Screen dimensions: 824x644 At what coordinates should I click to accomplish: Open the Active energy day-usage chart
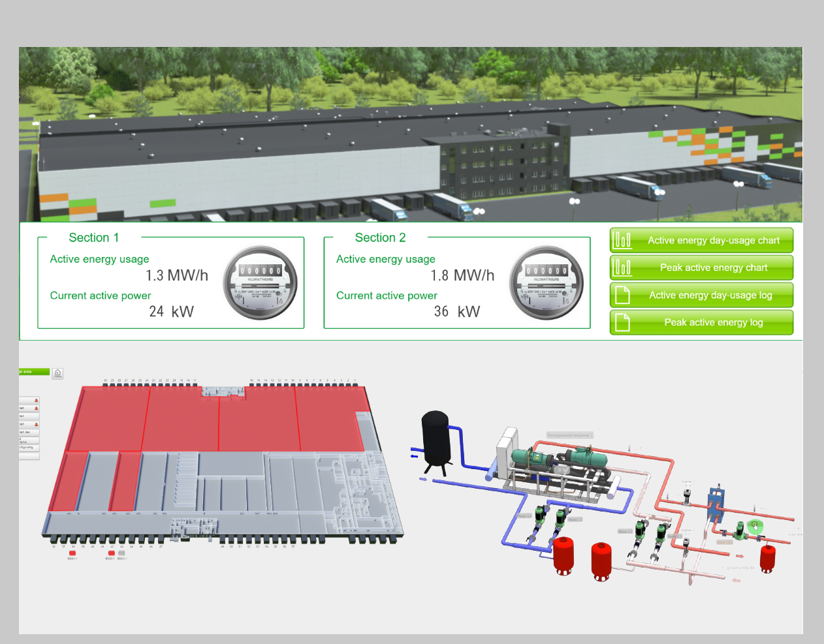tap(701, 240)
